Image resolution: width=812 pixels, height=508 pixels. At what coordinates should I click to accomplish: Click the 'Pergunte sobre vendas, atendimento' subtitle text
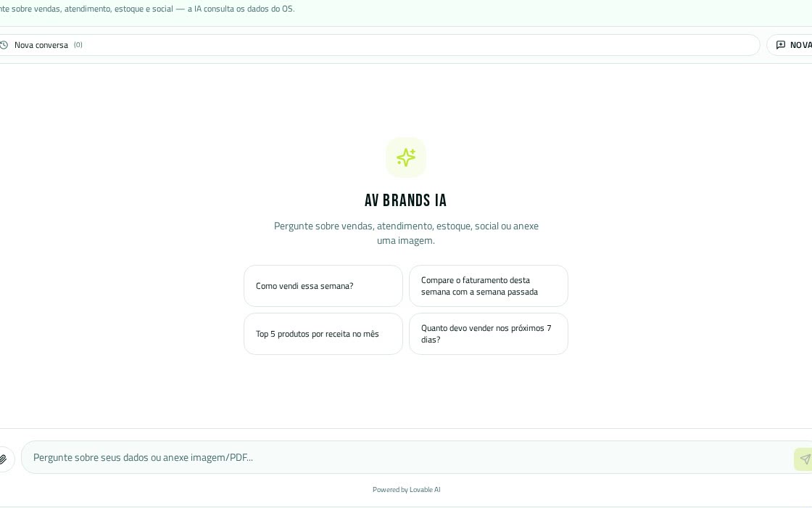(x=406, y=233)
